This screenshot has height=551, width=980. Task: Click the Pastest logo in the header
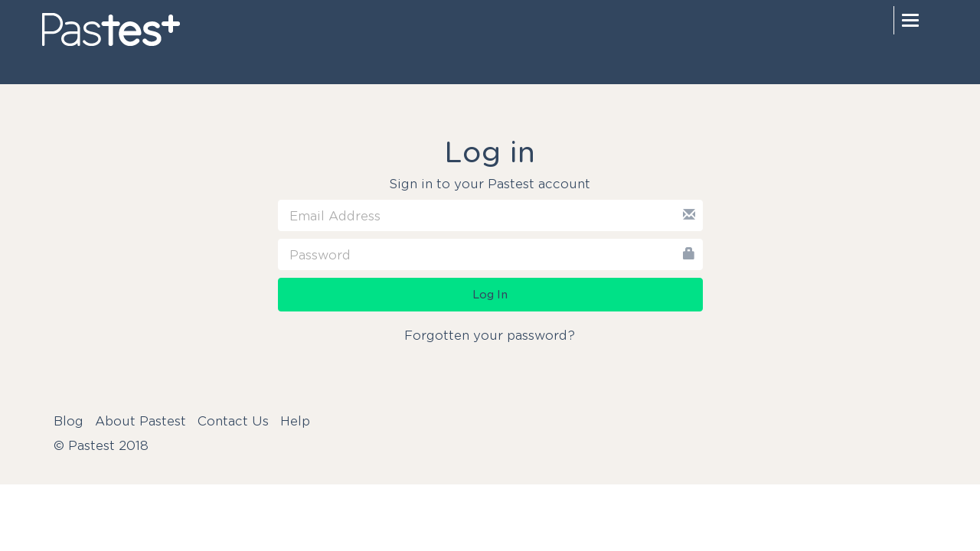111,29
